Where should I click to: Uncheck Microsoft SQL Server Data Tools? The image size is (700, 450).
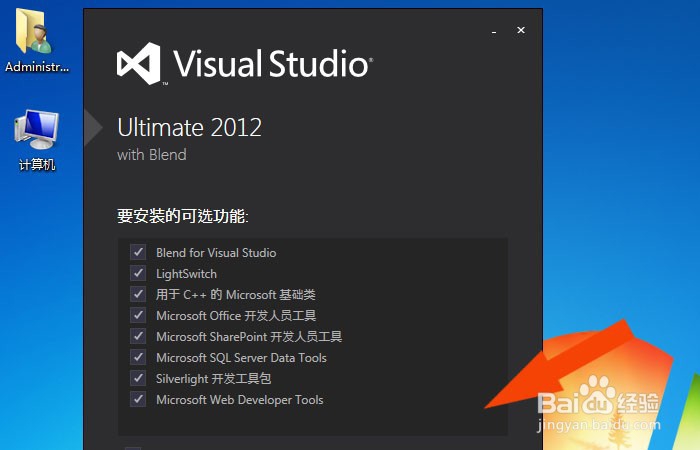click(x=138, y=357)
